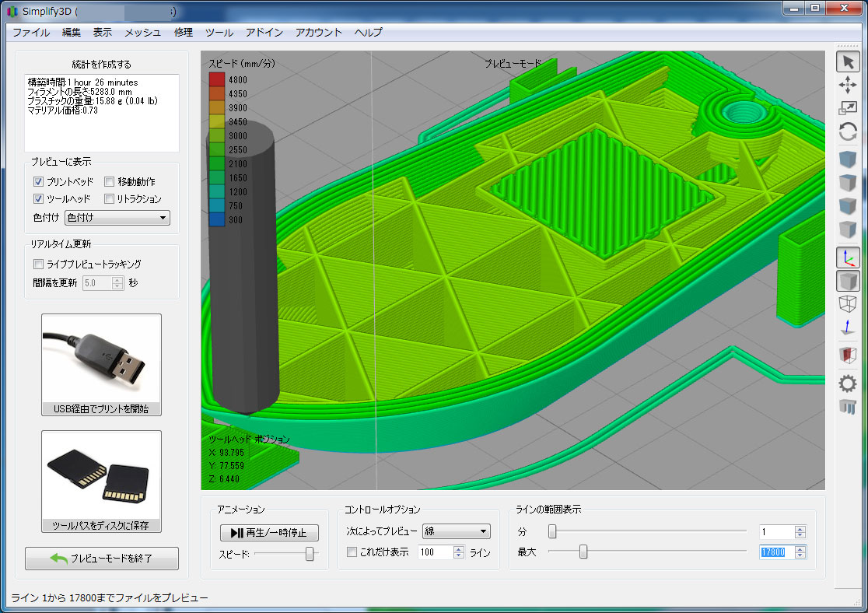Toggle the coordinate axes display icon

[848, 257]
